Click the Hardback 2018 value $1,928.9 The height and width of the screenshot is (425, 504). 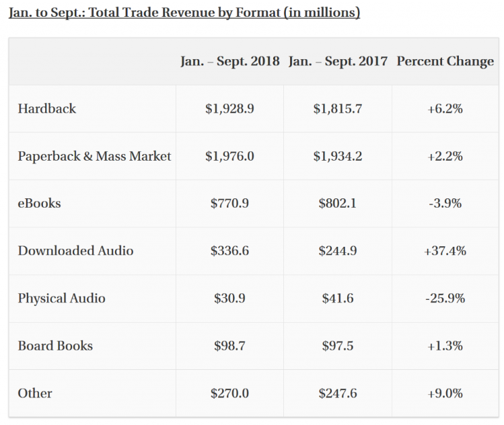229,108
